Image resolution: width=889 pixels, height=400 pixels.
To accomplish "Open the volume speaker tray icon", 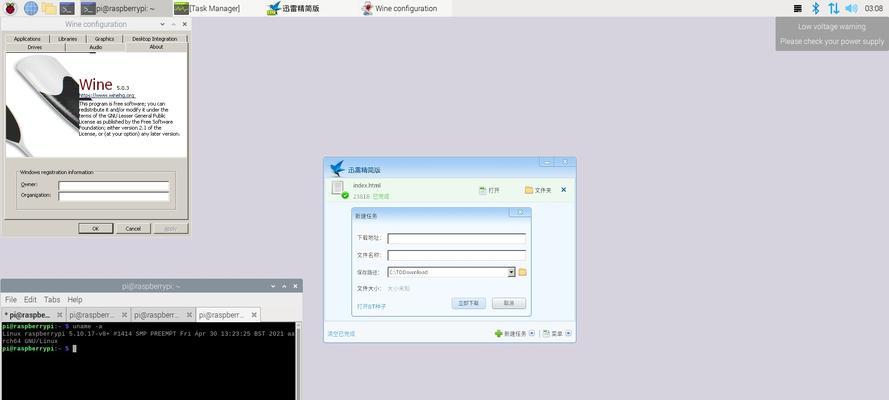I will pyautogui.click(x=851, y=8).
